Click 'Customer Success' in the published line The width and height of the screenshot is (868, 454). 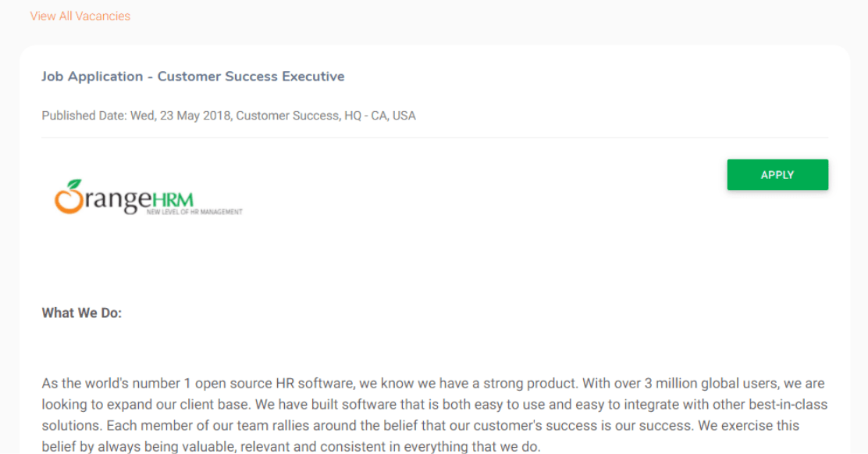click(x=287, y=116)
